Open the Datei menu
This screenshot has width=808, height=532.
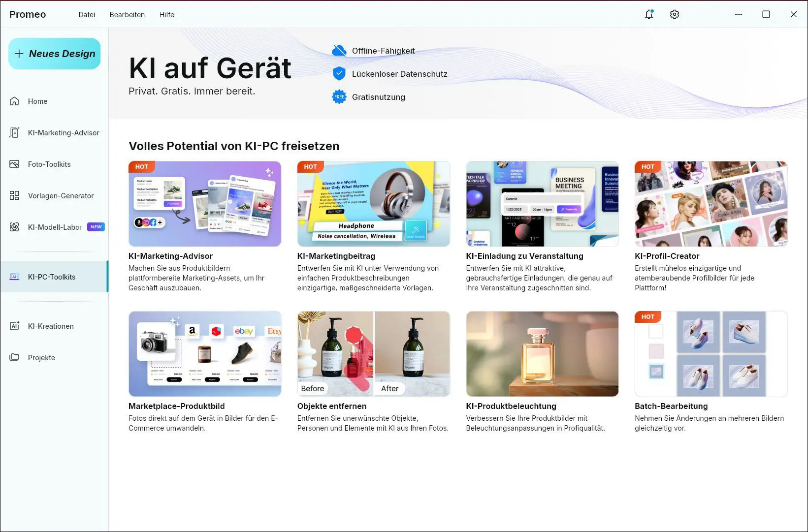[x=87, y=15]
